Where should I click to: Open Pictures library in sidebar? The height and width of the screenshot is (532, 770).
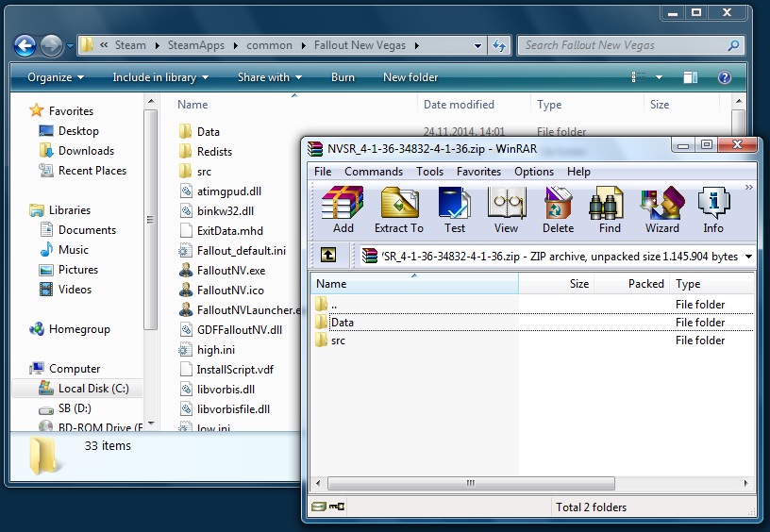tap(78, 270)
